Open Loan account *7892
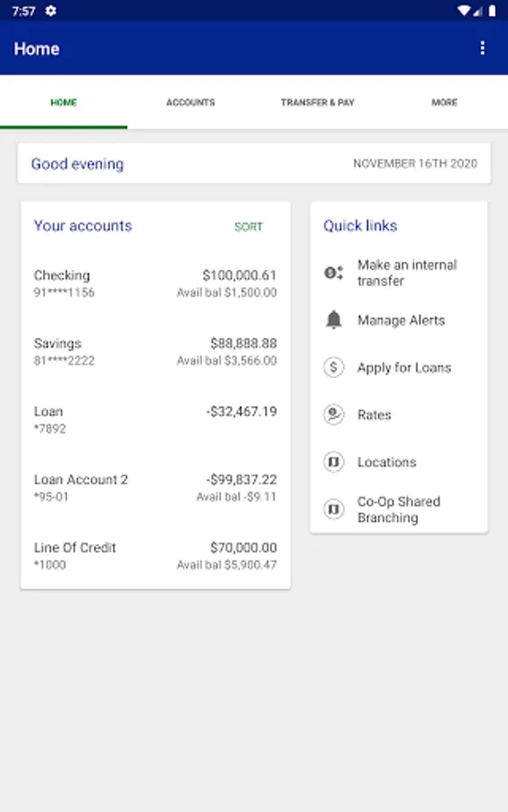Screen dimensions: 508x812 [x=155, y=420]
